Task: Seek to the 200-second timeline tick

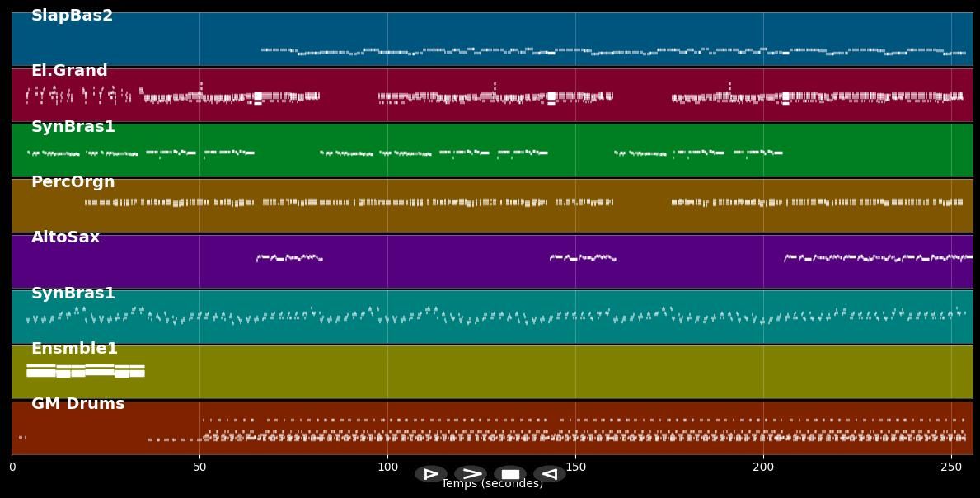Action: (763, 467)
